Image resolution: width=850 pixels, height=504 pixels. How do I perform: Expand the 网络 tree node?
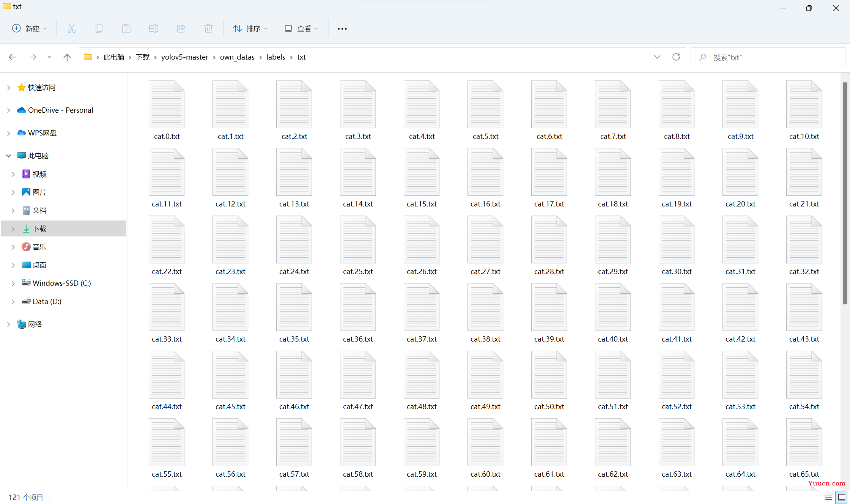coord(8,324)
